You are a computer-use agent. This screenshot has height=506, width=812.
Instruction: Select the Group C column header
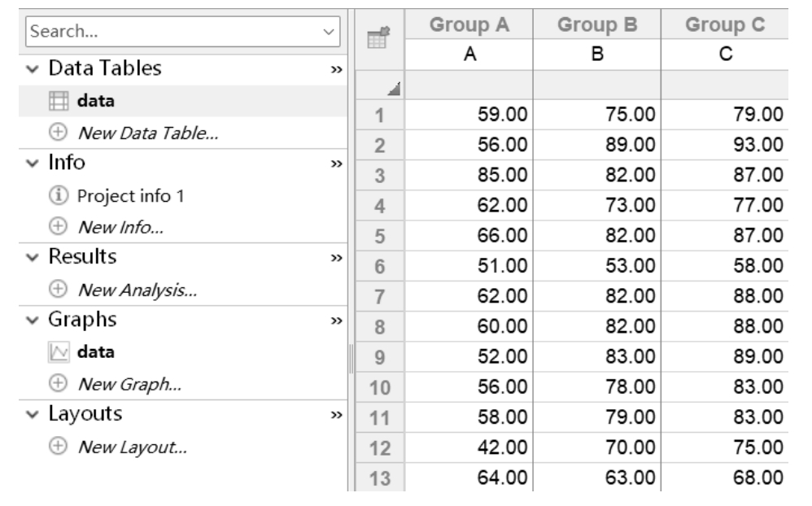pos(724,24)
